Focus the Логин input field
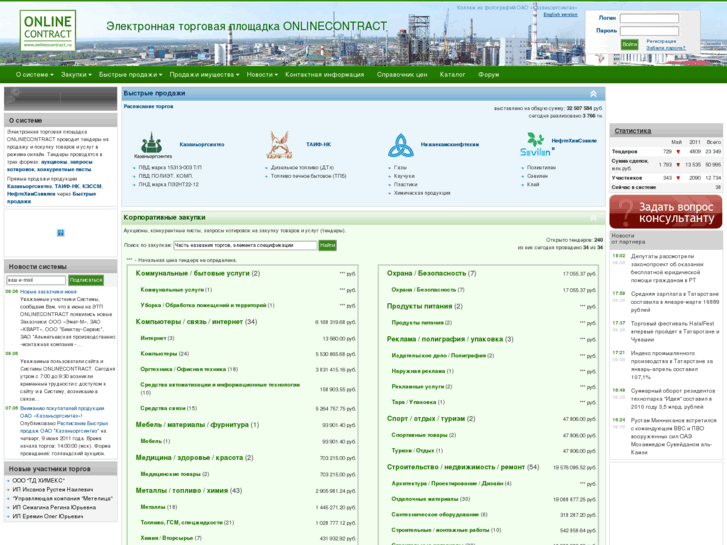This screenshot has height=545, width=727. 649,18
